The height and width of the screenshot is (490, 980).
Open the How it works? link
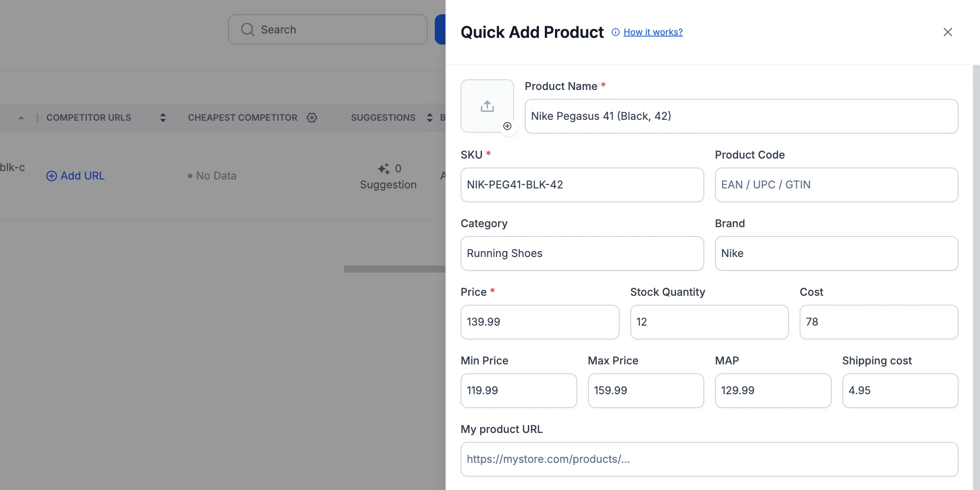click(653, 32)
